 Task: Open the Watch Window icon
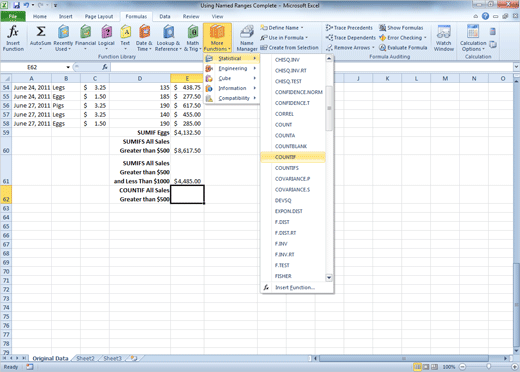[x=444, y=32]
